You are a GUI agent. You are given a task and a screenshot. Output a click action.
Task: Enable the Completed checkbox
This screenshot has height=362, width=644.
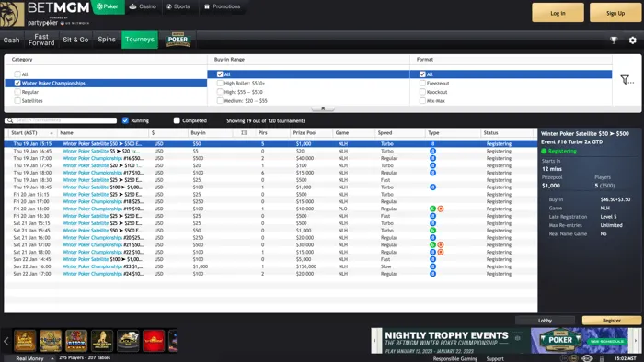pos(177,120)
